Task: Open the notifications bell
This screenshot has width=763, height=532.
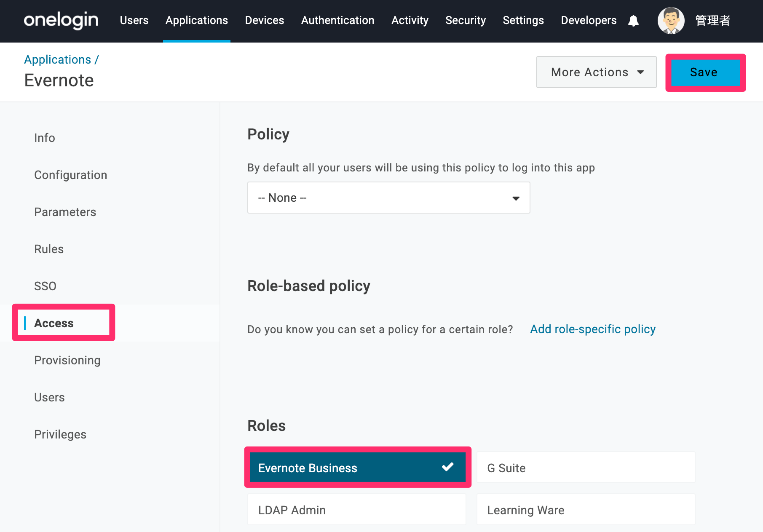Action: (x=633, y=21)
